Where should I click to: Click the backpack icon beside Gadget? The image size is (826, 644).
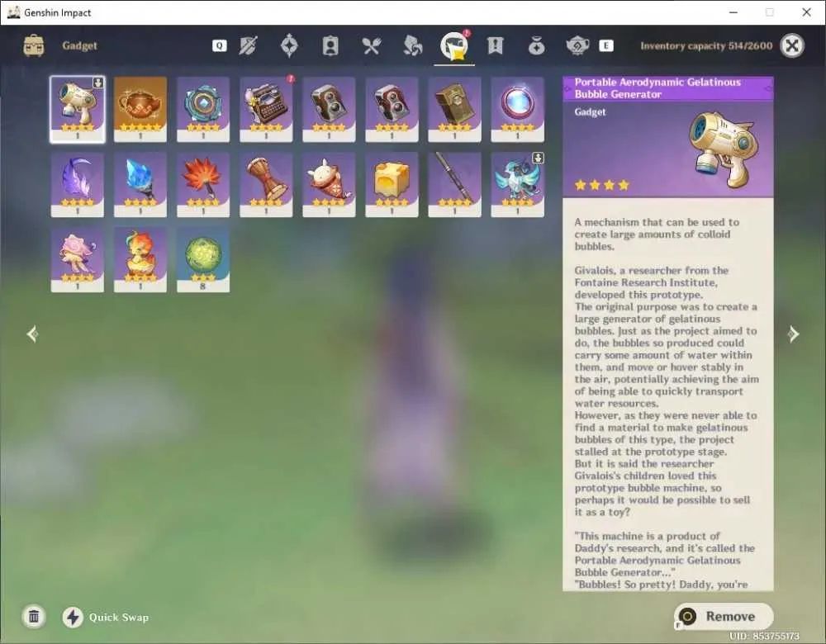(x=34, y=45)
